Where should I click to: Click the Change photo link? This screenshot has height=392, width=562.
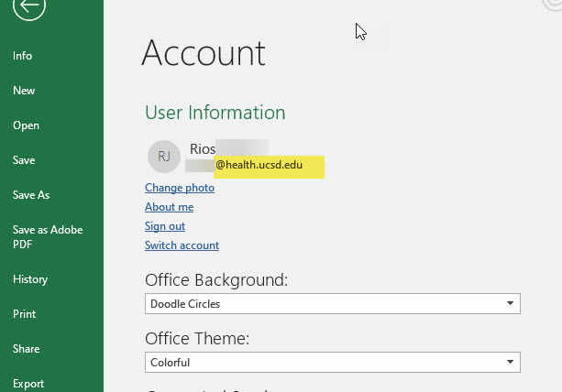click(x=180, y=188)
